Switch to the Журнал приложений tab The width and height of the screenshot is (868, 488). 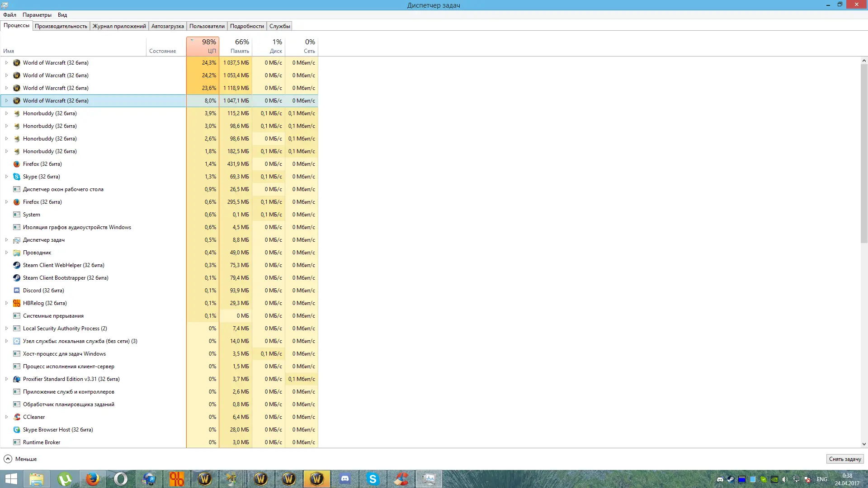[119, 26]
